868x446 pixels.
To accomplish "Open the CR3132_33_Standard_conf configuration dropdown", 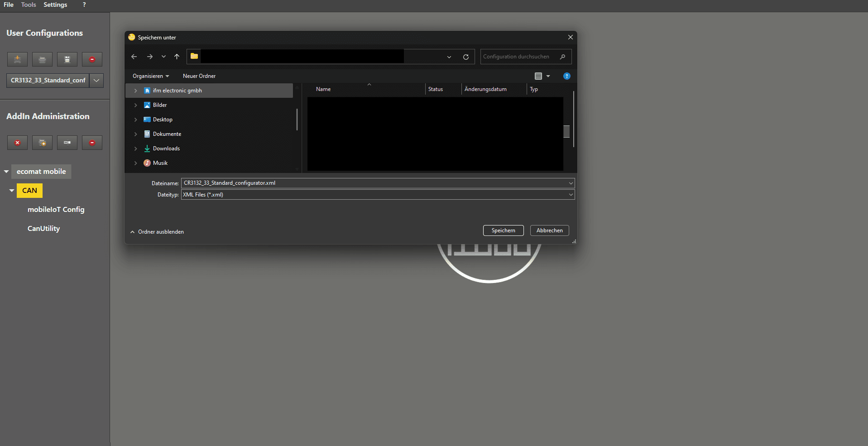I will pyautogui.click(x=96, y=81).
